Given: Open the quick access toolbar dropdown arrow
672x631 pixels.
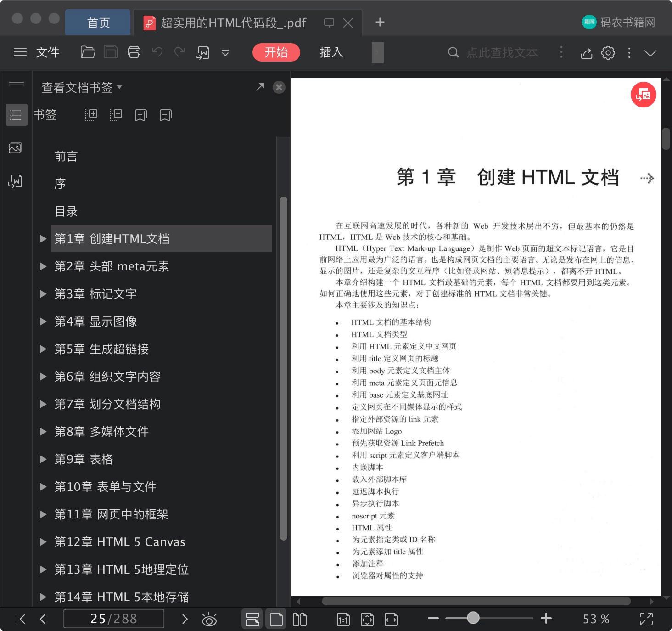Looking at the screenshot, I should (225, 53).
